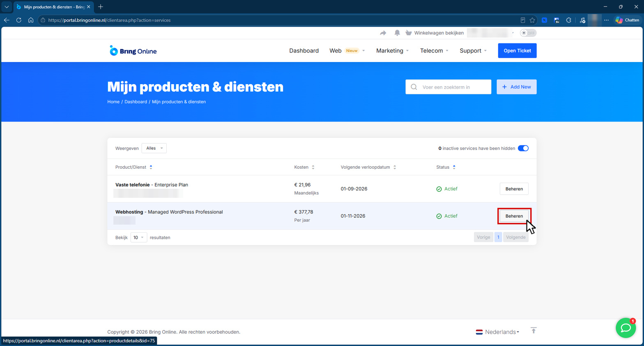This screenshot has width=644, height=346.
Task: Click the Bring Online logo
Action: coord(133,50)
